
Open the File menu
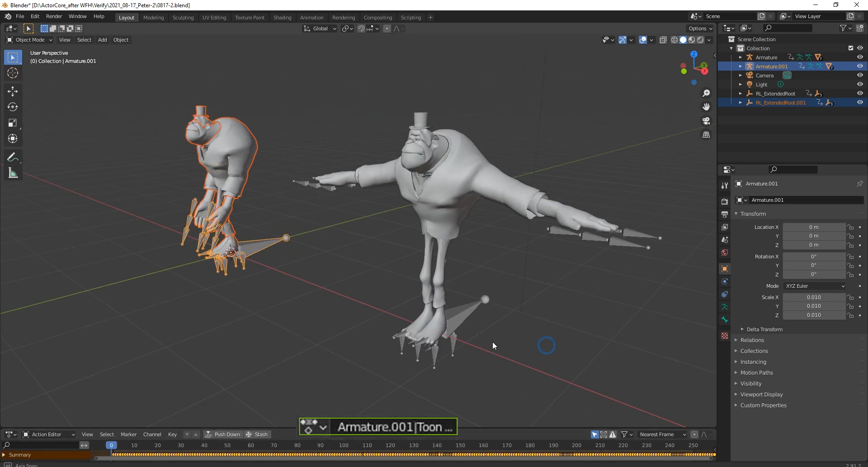click(x=20, y=16)
